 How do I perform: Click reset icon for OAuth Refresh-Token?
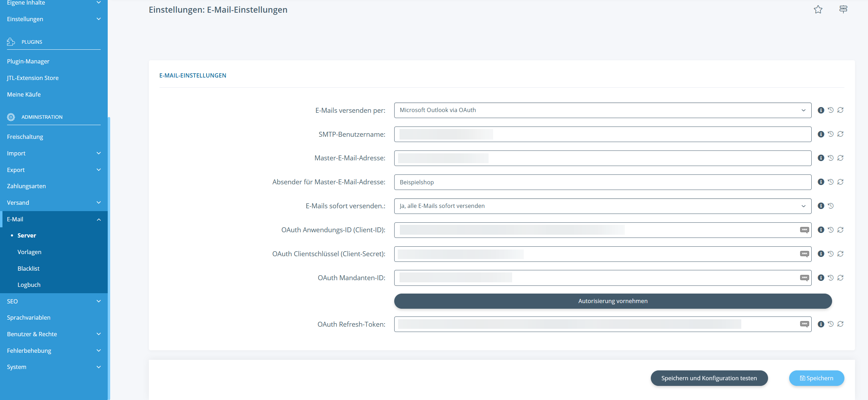point(841,324)
